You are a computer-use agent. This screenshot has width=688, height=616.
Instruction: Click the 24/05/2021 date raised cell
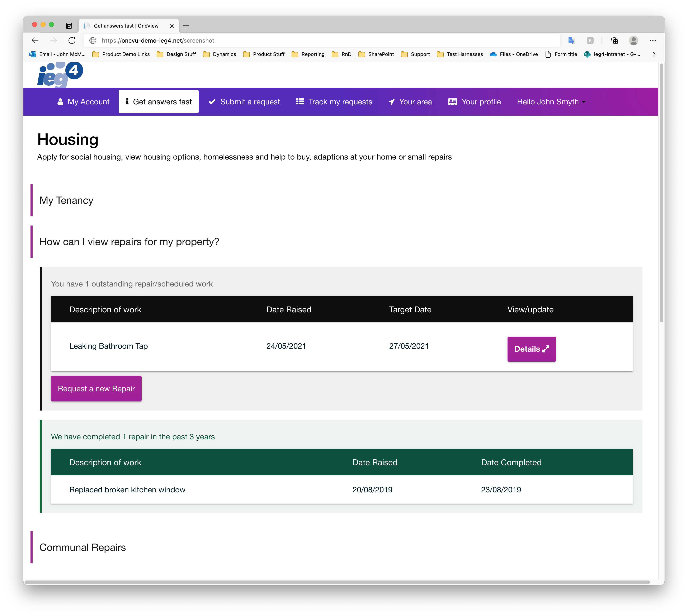pyautogui.click(x=286, y=346)
